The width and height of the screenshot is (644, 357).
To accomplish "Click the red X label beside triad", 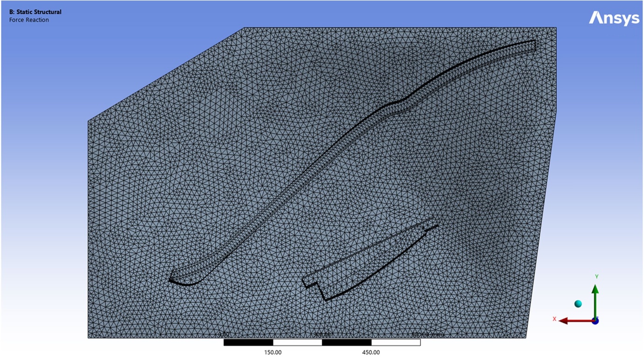I will pyautogui.click(x=555, y=319).
